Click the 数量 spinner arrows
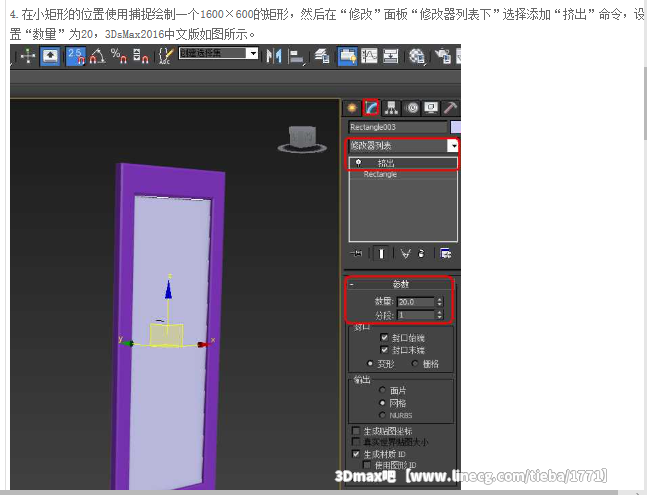Screen dimensions: 647x495 click(x=439, y=302)
